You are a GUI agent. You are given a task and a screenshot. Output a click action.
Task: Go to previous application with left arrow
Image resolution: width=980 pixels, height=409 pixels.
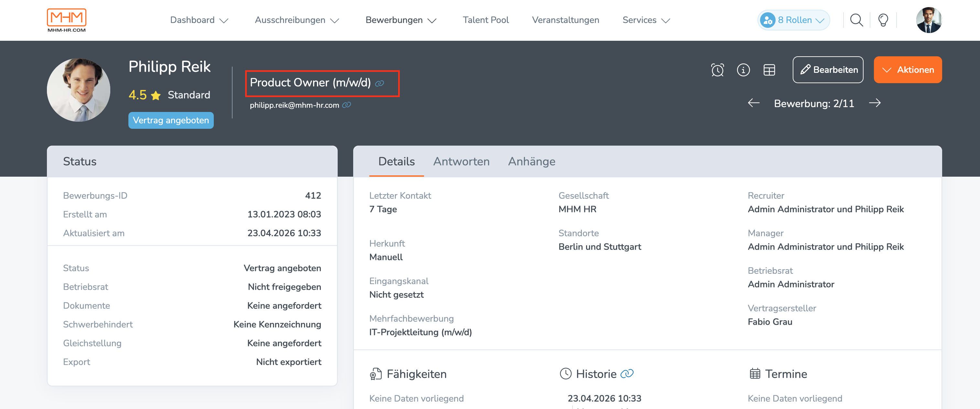753,103
